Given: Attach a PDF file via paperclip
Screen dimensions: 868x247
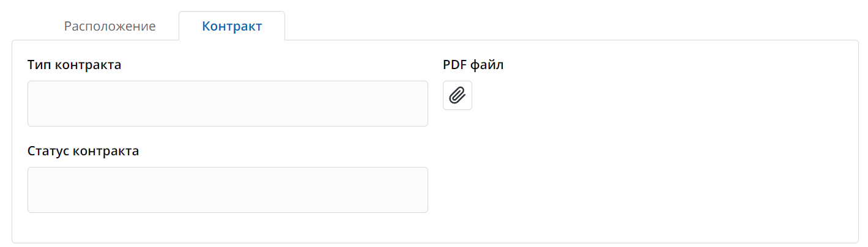Looking at the screenshot, I should click(457, 95).
